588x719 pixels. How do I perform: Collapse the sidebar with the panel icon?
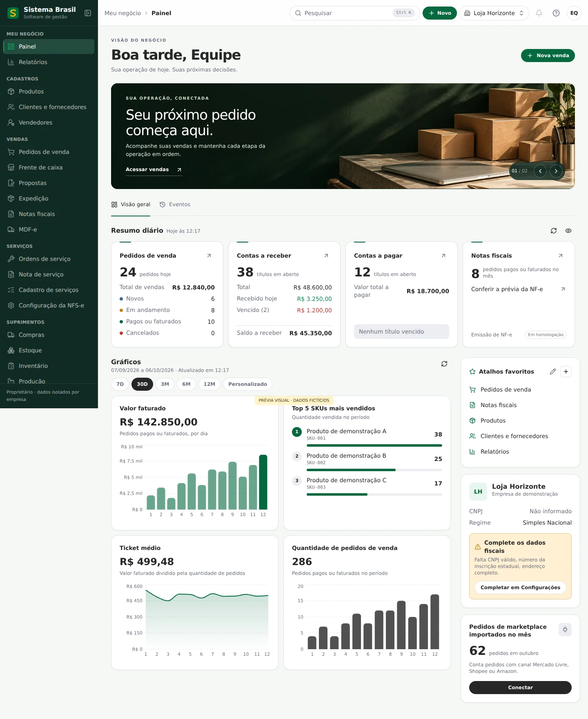tap(88, 13)
